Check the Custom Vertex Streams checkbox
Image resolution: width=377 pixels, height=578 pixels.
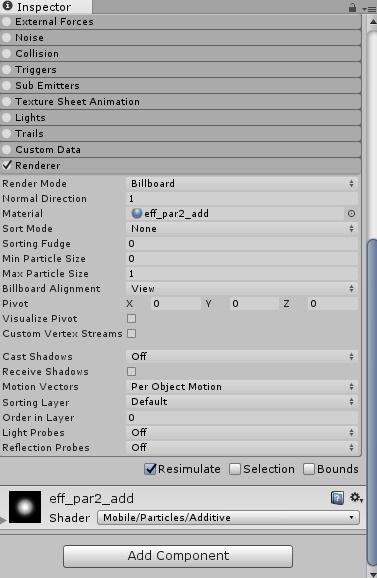click(x=132, y=334)
